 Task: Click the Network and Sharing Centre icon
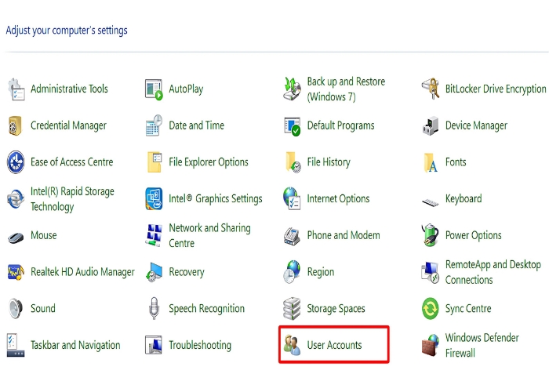pyautogui.click(x=154, y=235)
